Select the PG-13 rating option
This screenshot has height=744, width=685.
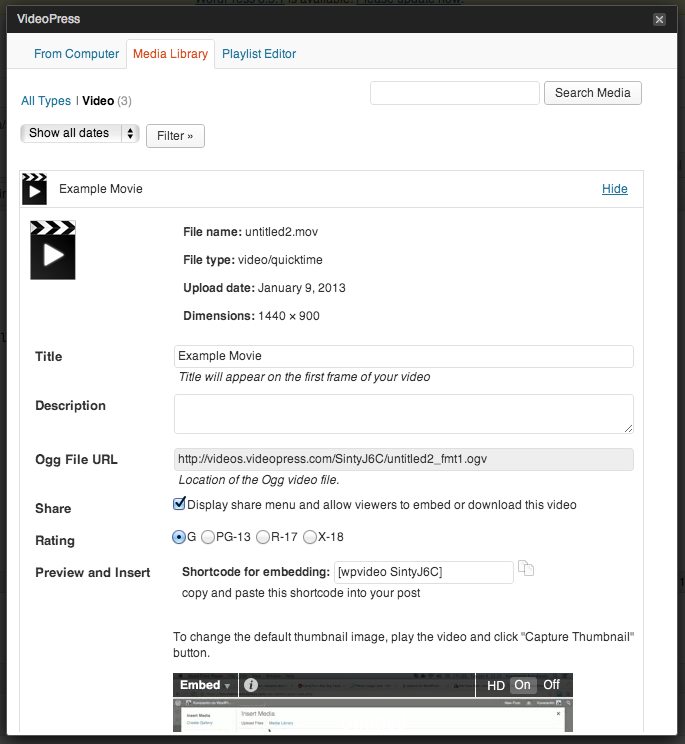208,537
